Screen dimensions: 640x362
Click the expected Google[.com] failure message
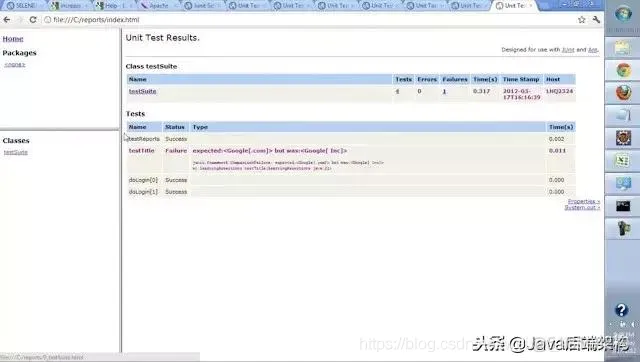(x=270, y=151)
